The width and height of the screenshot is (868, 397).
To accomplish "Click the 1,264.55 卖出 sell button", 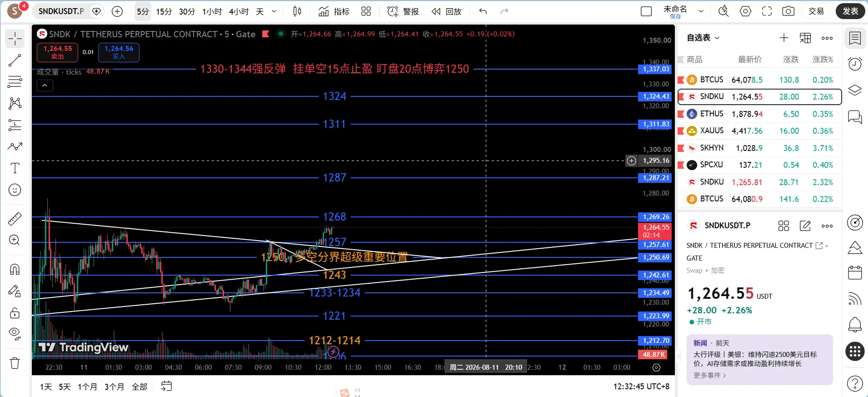I will 57,52.
